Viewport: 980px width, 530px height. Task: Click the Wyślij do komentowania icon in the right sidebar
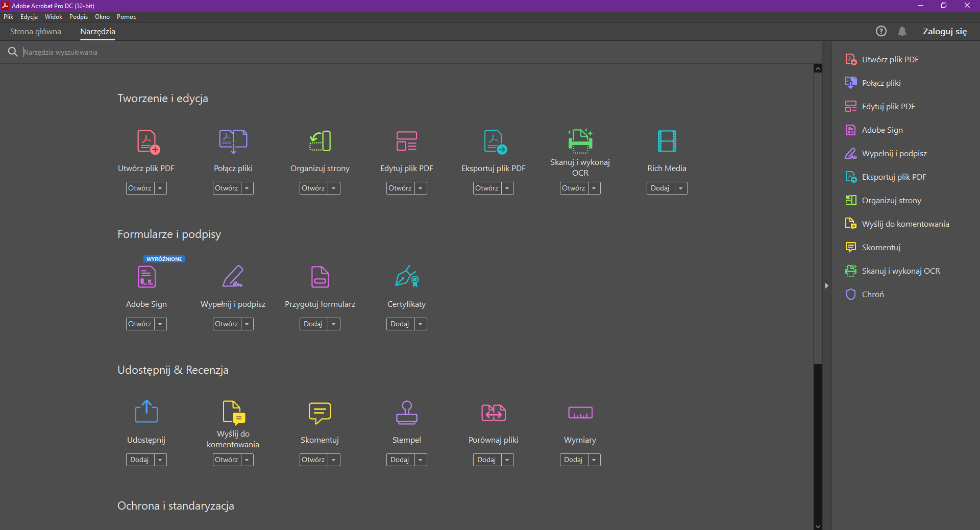[x=851, y=224]
